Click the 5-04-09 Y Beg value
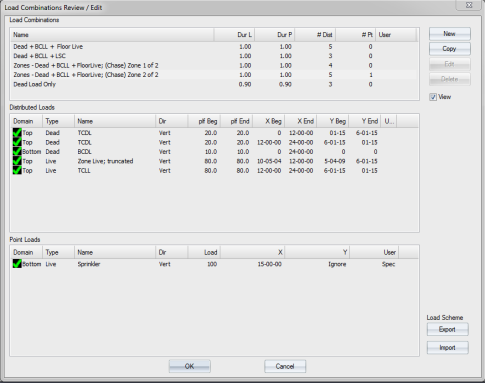This screenshot has height=383, width=485. tap(335, 161)
